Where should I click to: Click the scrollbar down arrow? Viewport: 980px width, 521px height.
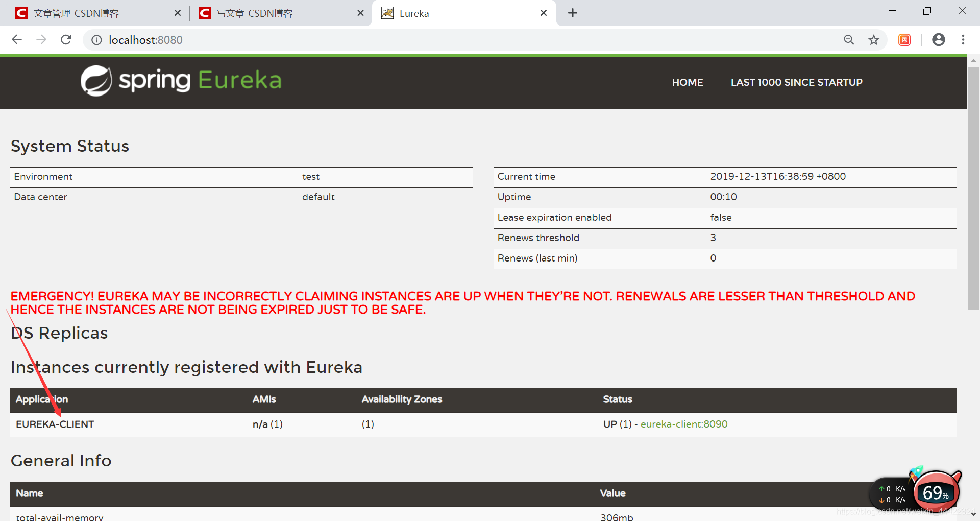[973, 515]
